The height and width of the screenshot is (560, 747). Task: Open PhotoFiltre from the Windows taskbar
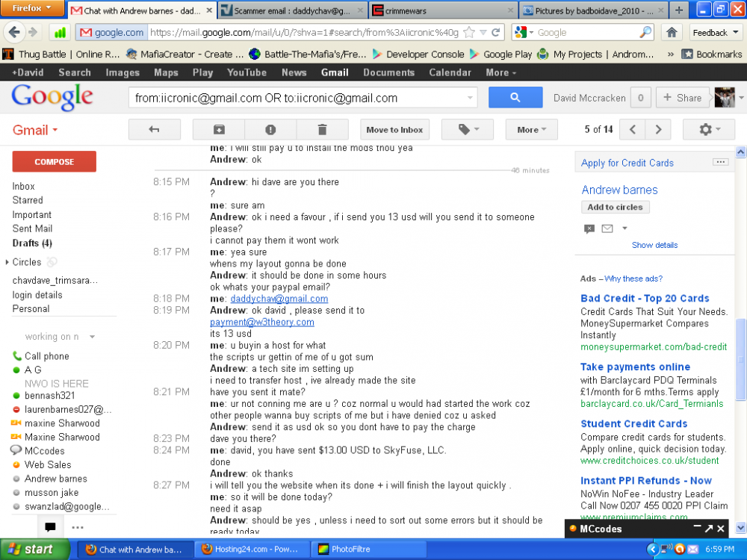pos(347,550)
